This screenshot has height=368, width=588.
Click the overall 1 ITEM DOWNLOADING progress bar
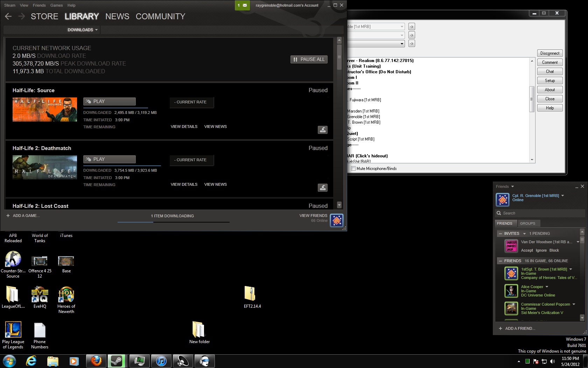174,222
